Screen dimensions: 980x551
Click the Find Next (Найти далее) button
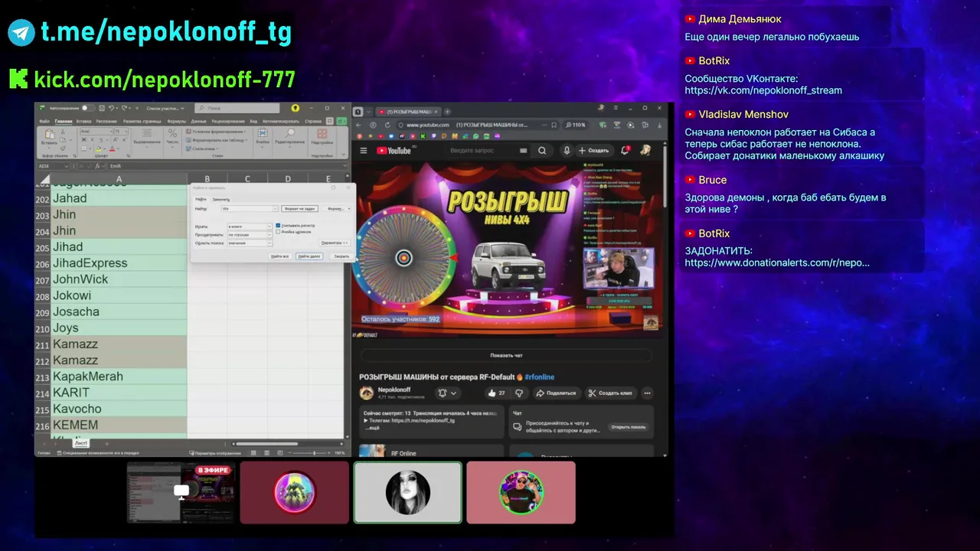(309, 256)
